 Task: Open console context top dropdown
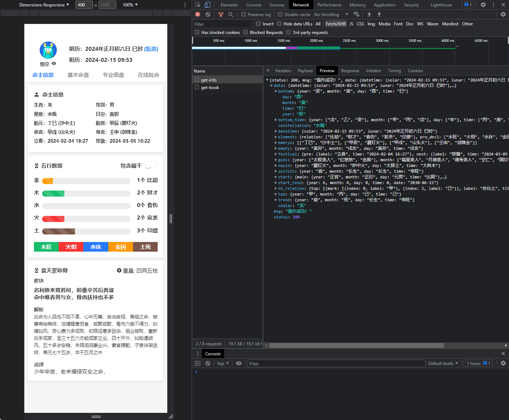(x=223, y=363)
